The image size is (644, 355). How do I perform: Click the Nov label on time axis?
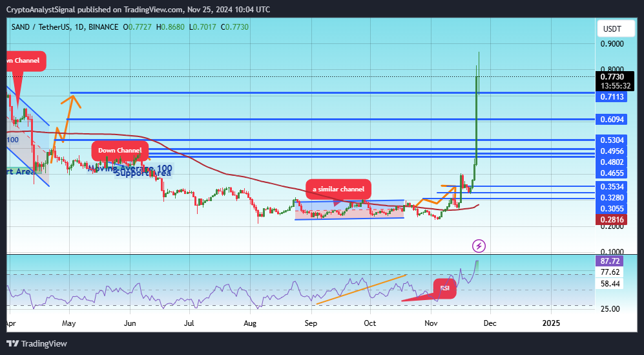(x=431, y=323)
